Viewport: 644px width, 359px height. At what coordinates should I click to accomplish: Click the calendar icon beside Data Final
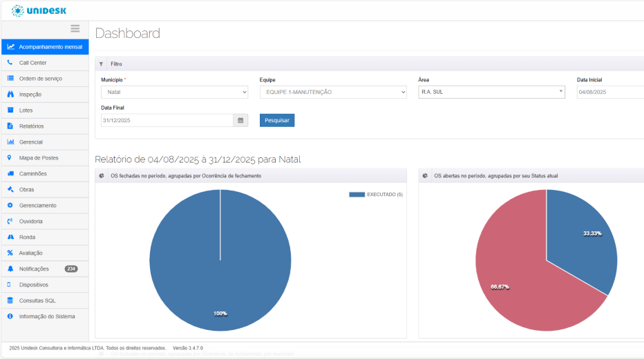(x=240, y=120)
